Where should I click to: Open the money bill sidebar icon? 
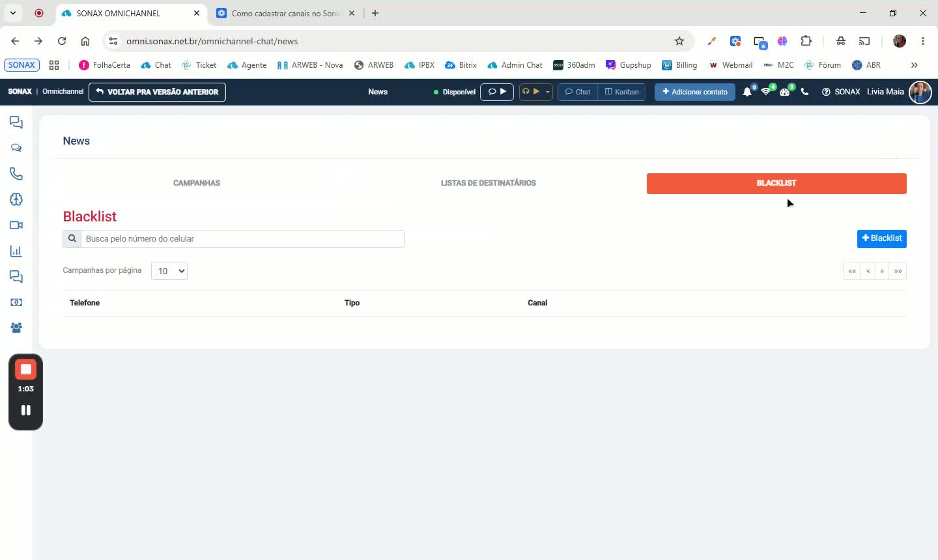pos(16,302)
